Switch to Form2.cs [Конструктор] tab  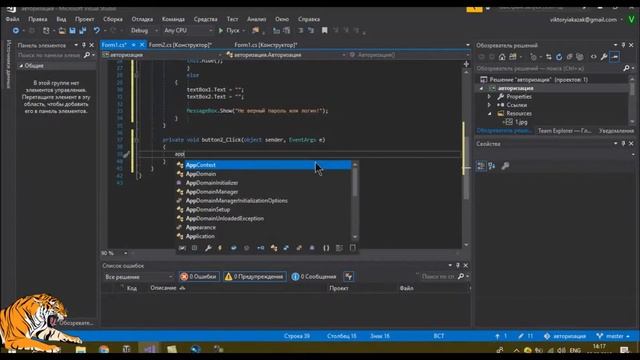tap(180, 45)
